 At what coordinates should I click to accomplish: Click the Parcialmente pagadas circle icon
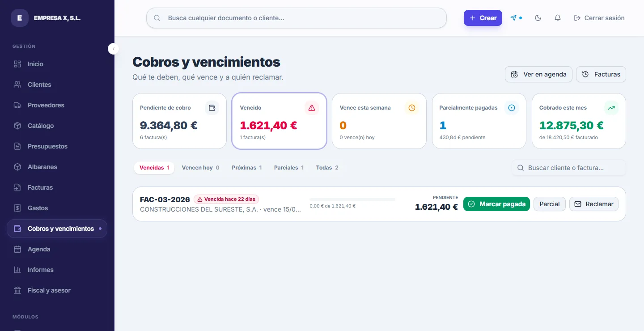(512, 108)
